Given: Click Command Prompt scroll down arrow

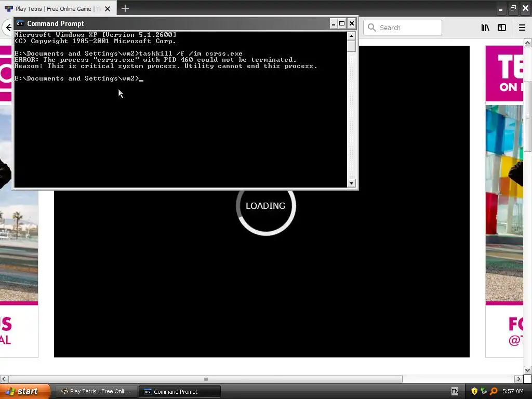Looking at the screenshot, I should [x=352, y=183].
